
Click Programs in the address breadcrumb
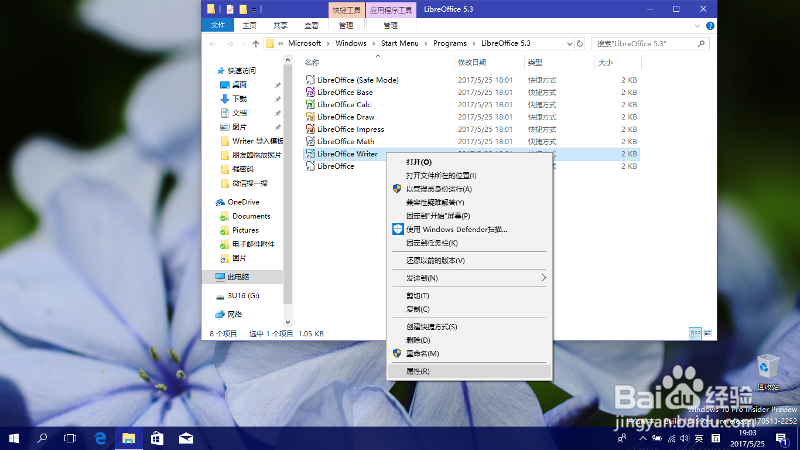click(x=449, y=43)
